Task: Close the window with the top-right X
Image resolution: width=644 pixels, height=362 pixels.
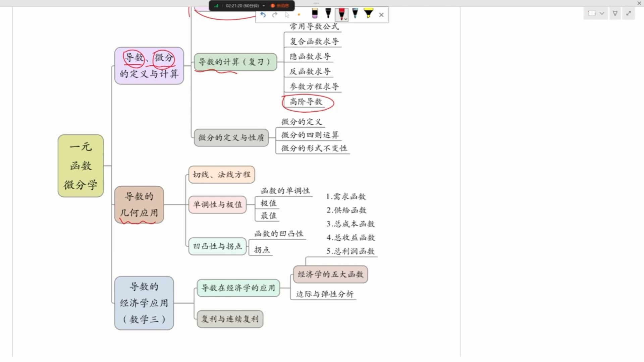Action: [639, 3]
